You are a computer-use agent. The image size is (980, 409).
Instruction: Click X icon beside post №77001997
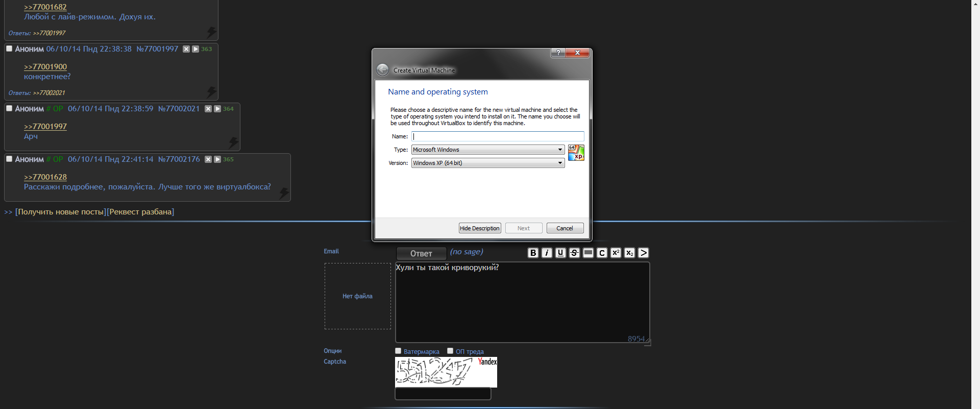tap(186, 49)
